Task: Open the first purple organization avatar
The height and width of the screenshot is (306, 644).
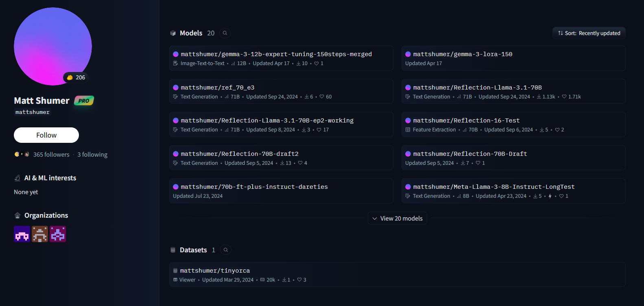Action: [x=22, y=234]
